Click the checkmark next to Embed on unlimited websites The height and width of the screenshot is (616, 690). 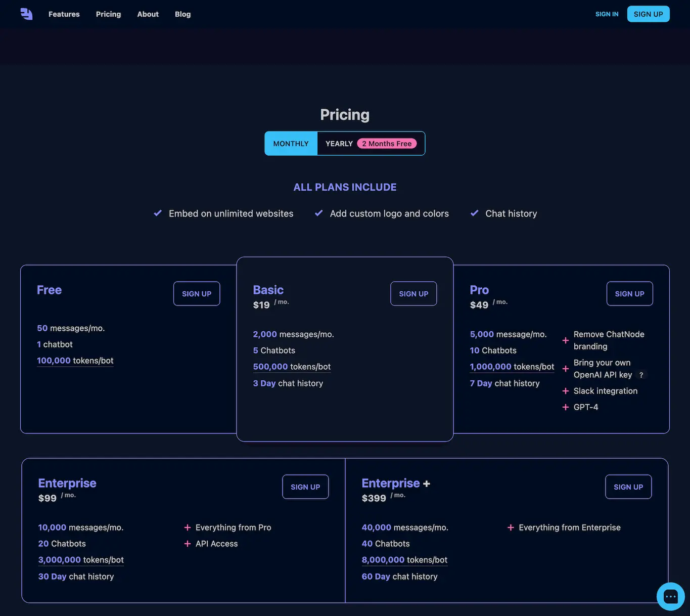(157, 213)
